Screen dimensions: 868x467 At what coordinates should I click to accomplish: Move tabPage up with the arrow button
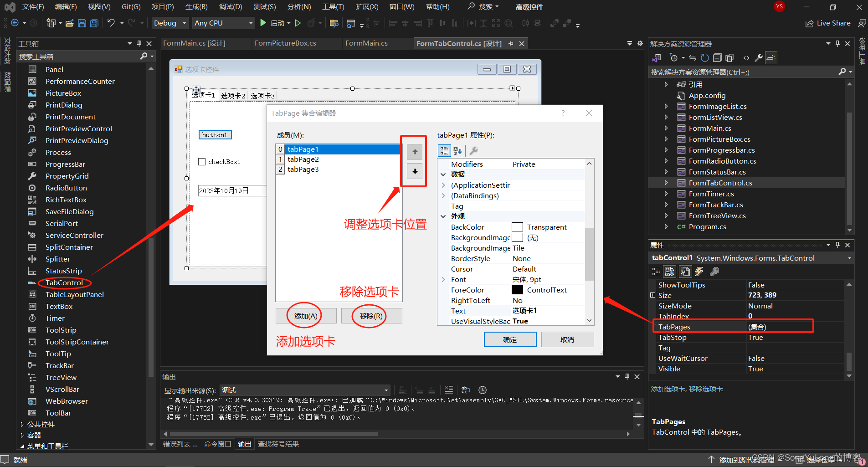coord(415,152)
